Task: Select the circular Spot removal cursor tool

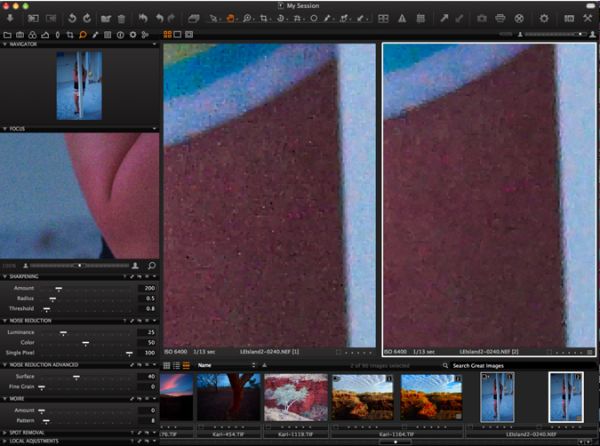Action: (314, 18)
